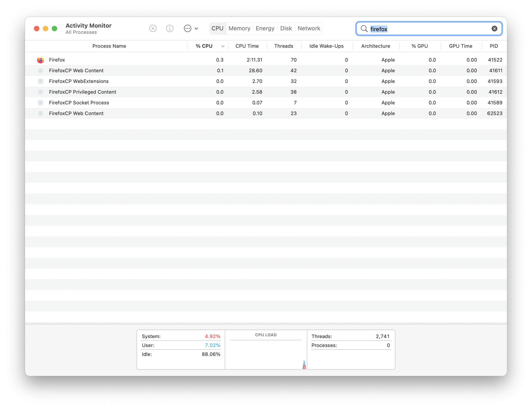
Task: Click the magnifying glass search icon
Action: [x=364, y=29]
